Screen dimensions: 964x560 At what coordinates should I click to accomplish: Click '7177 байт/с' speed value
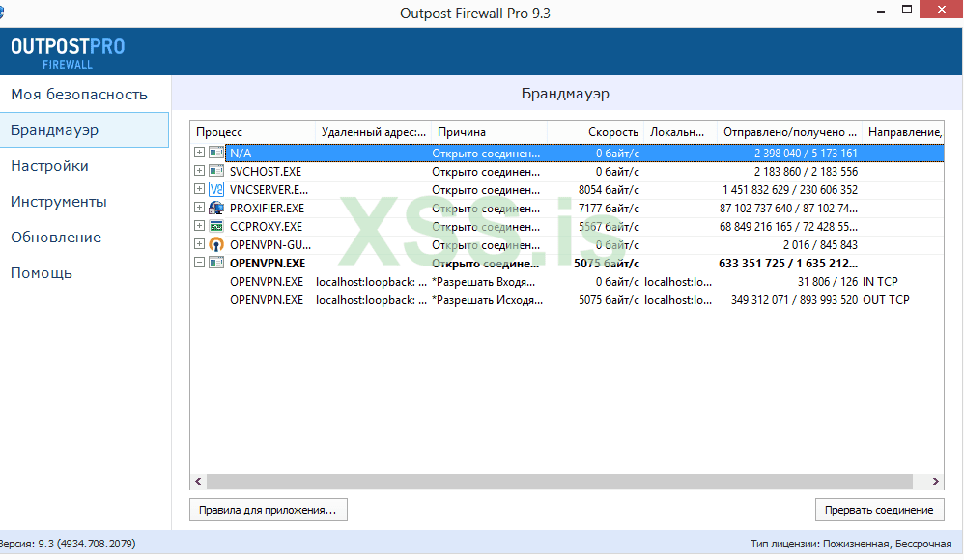click(x=609, y=209)
